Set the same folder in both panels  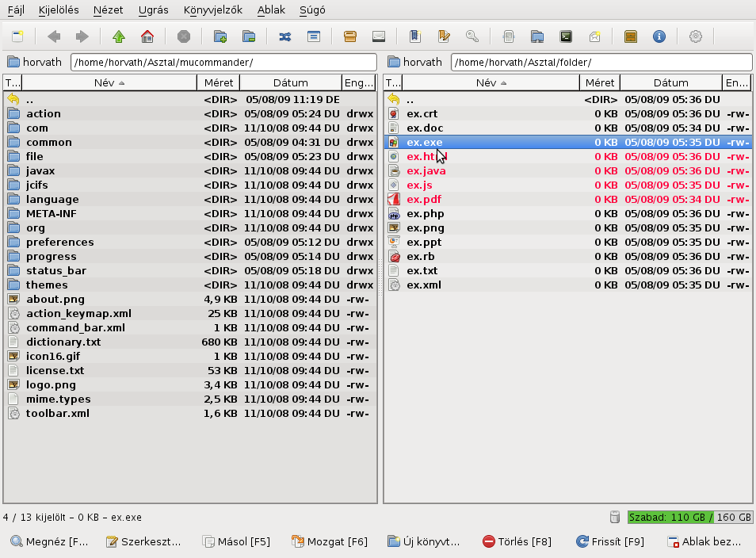314,36
